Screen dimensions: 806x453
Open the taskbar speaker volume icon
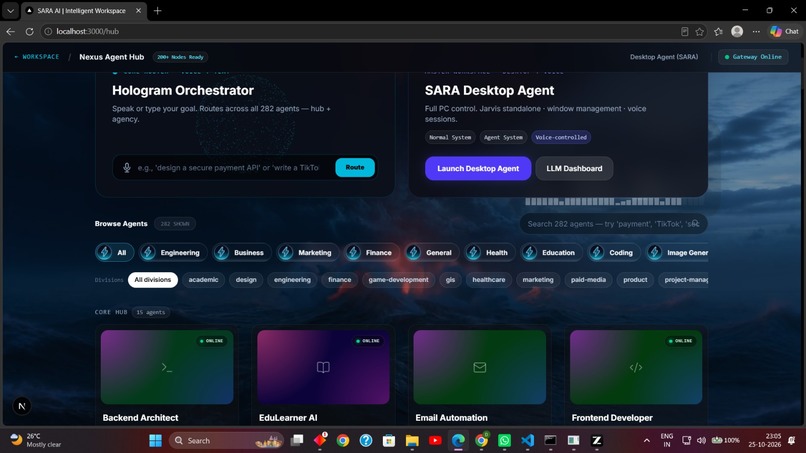701,441
